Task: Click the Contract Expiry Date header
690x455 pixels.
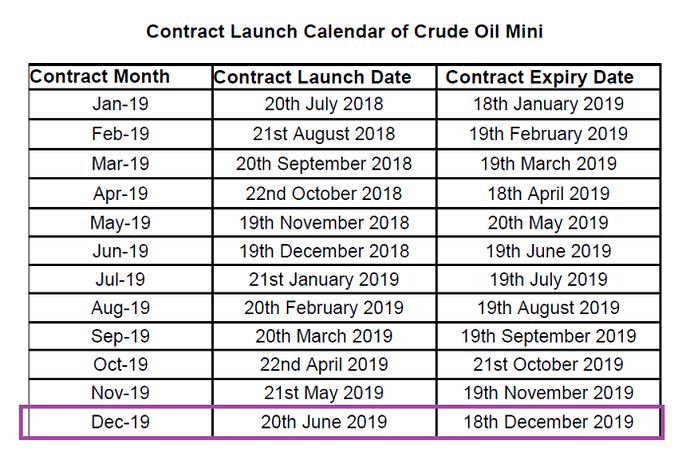Action: 548,77
